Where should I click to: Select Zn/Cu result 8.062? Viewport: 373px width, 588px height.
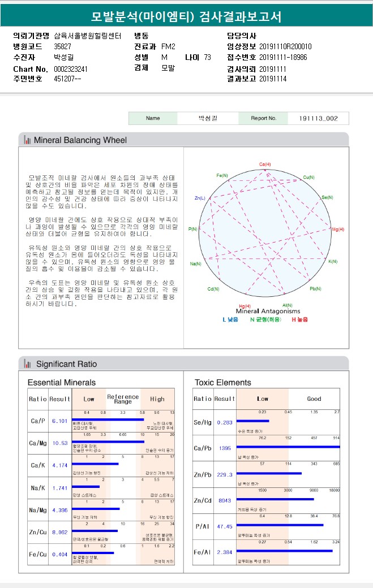tap(60, 532)
